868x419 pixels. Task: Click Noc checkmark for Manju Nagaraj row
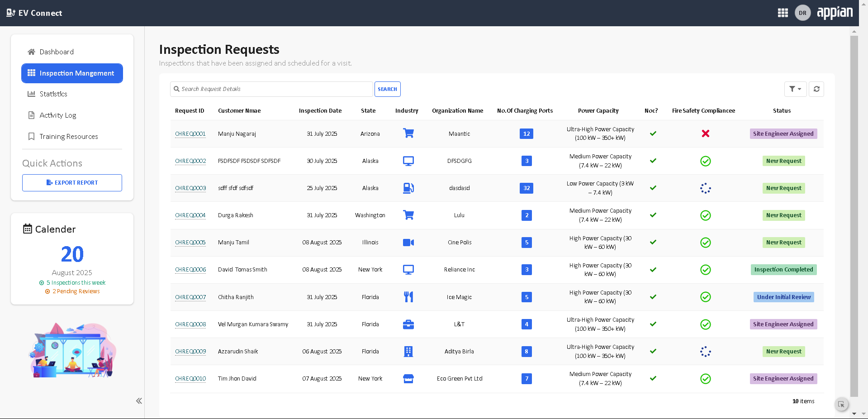pyautogui.click(x=653, y=133)
